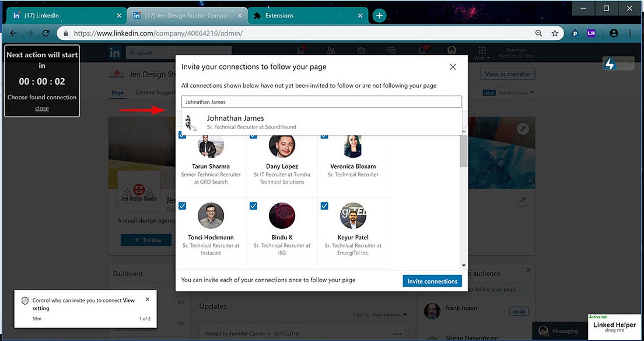Click Keyur Patel profile photo

coord(353,215)
